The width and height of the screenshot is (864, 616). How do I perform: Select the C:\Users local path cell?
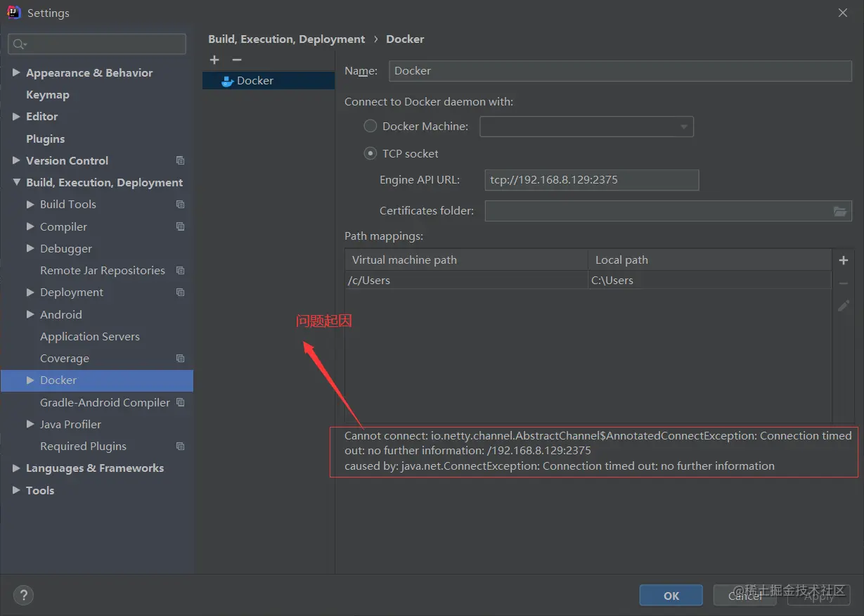pos(709,280)
